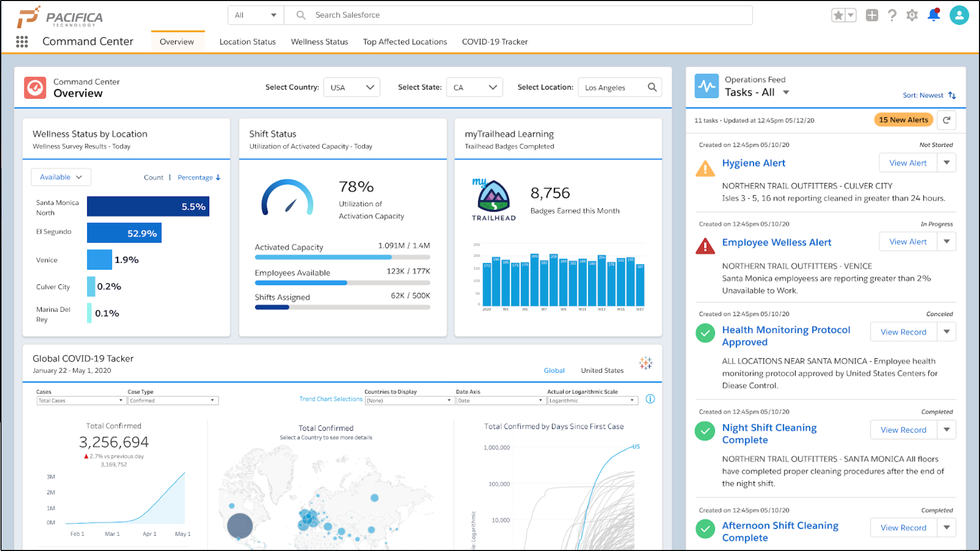Click the global actions plus icon
980x551 pixels.
pos(872,15)
